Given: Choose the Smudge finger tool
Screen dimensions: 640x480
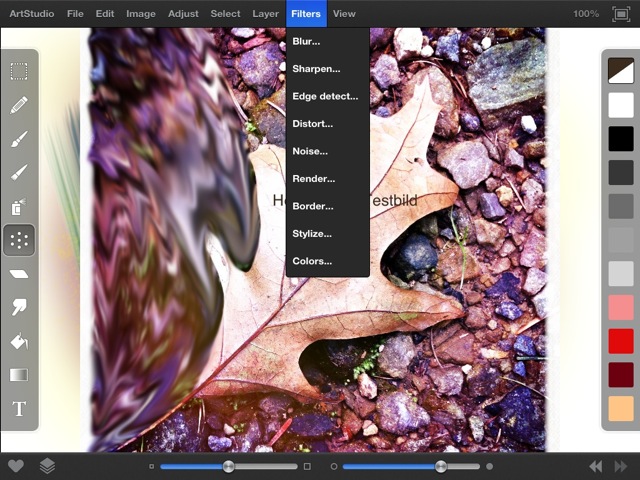Looking at the screenshot, I should [19, 308].
